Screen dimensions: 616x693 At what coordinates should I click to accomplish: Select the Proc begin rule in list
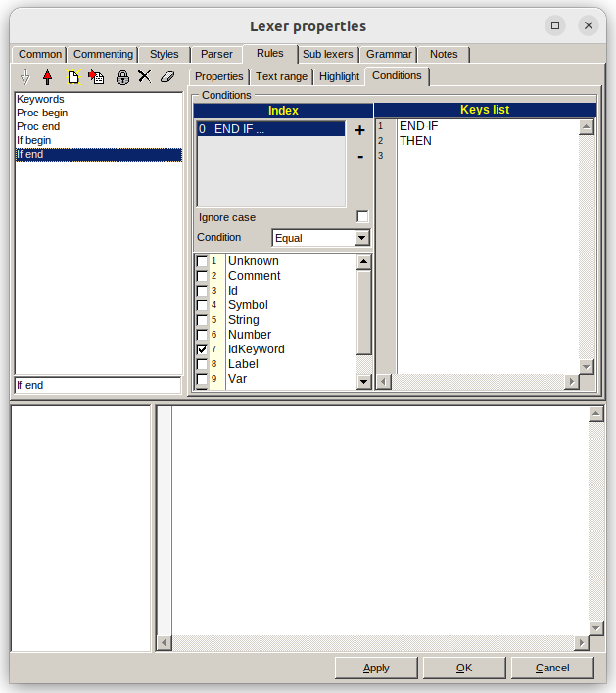point(42,113)
